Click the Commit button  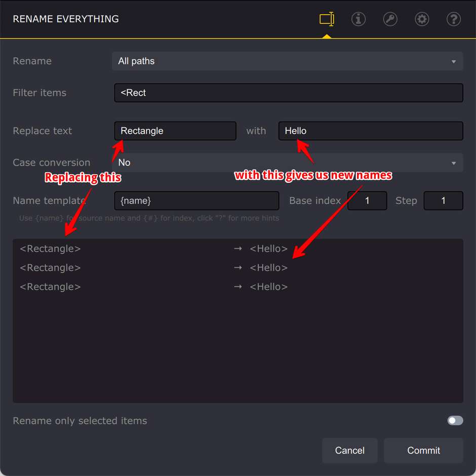click(423, 450)
